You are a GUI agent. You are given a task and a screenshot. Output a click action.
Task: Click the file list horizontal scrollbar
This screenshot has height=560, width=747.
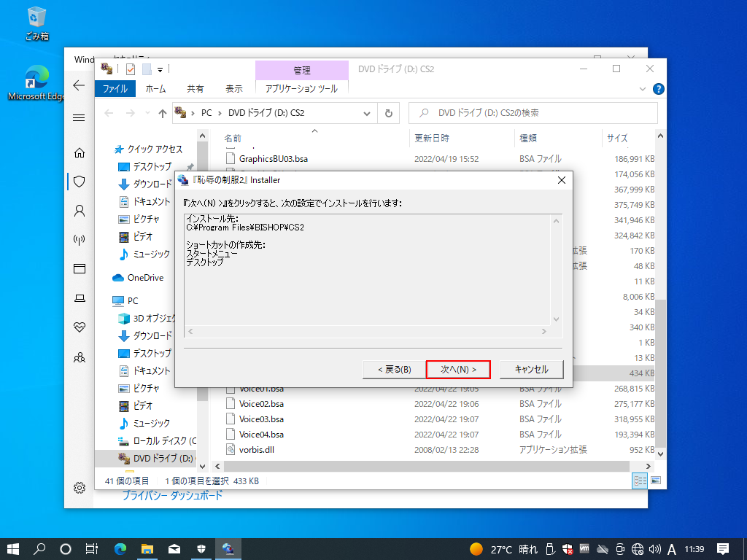pyautogui.click(x=426, y=466)
